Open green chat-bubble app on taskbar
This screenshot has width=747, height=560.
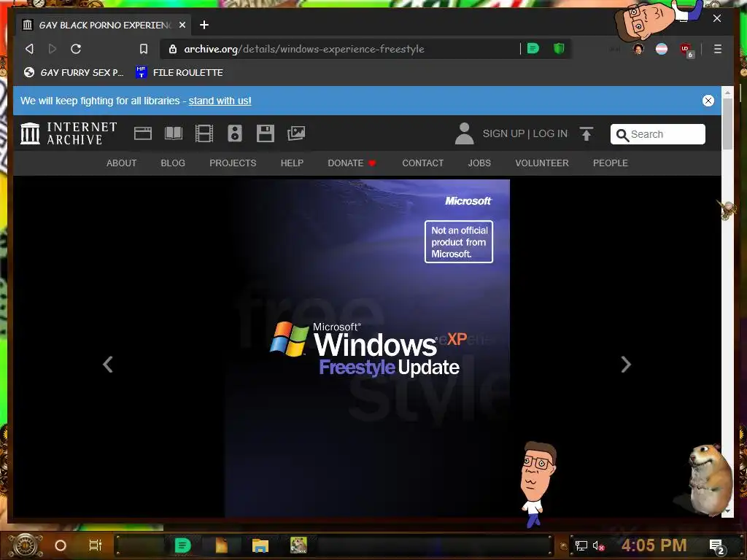point(182,545)
